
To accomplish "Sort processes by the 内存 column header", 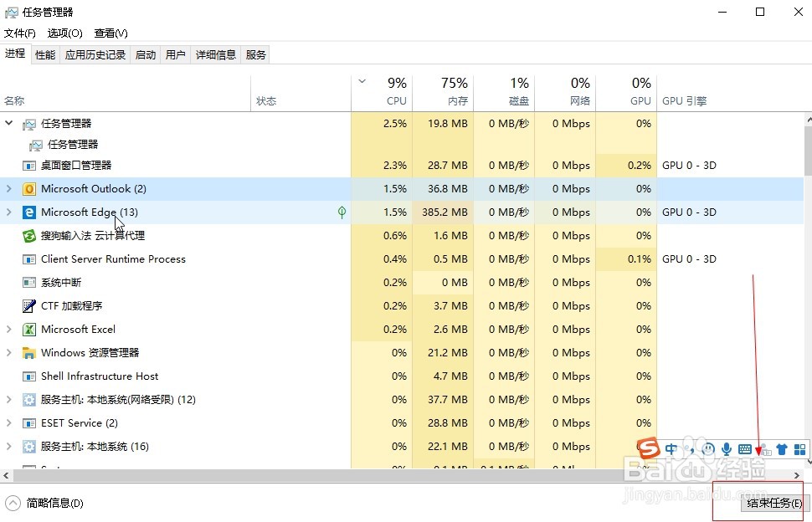I will 443,92.
